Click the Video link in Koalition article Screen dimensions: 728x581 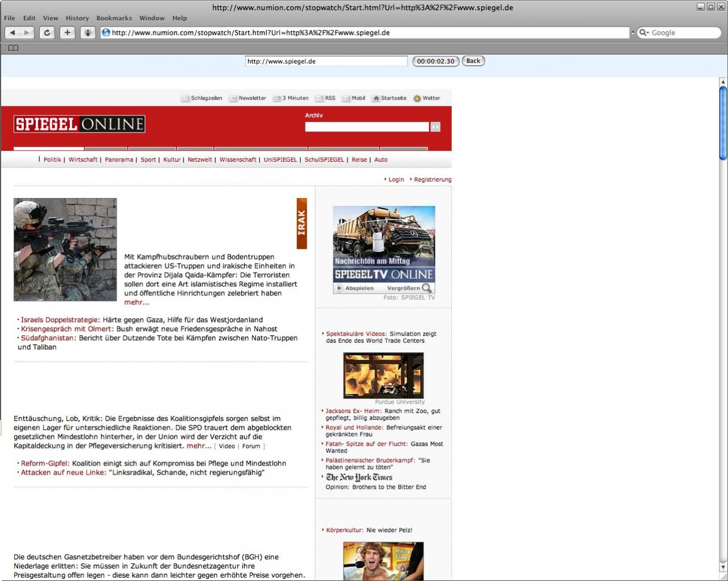[x=227, y=447]
